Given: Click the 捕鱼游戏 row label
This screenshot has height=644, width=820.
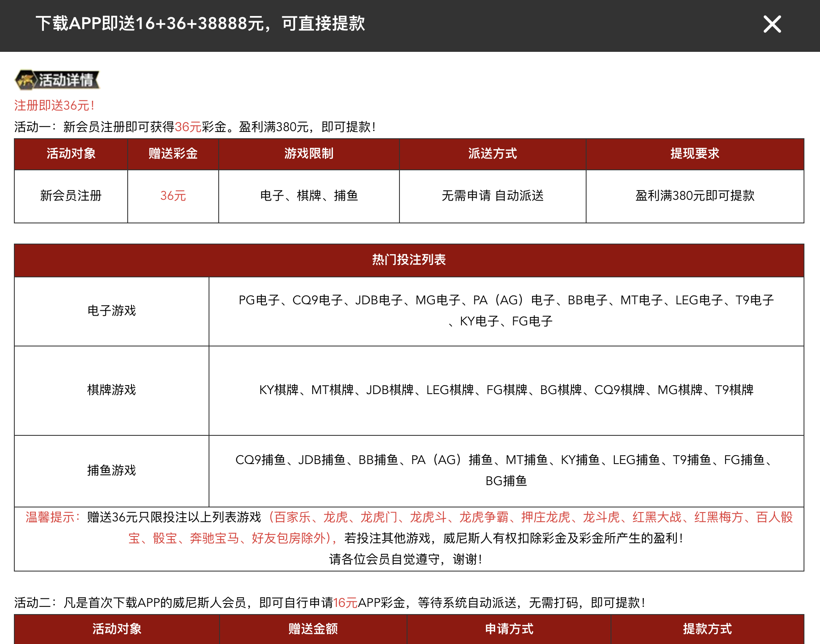Looking at the screenshot, I should 112,471.
